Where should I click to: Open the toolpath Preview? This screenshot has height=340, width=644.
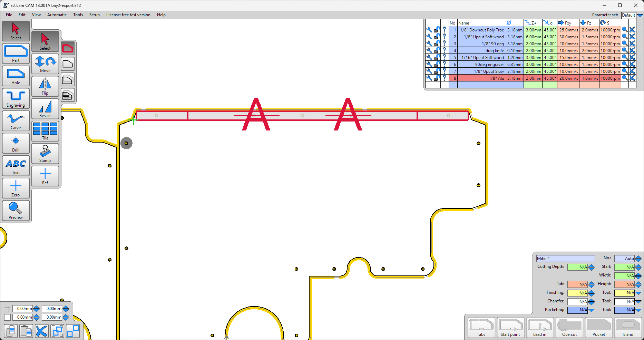(x=16, y=210)
